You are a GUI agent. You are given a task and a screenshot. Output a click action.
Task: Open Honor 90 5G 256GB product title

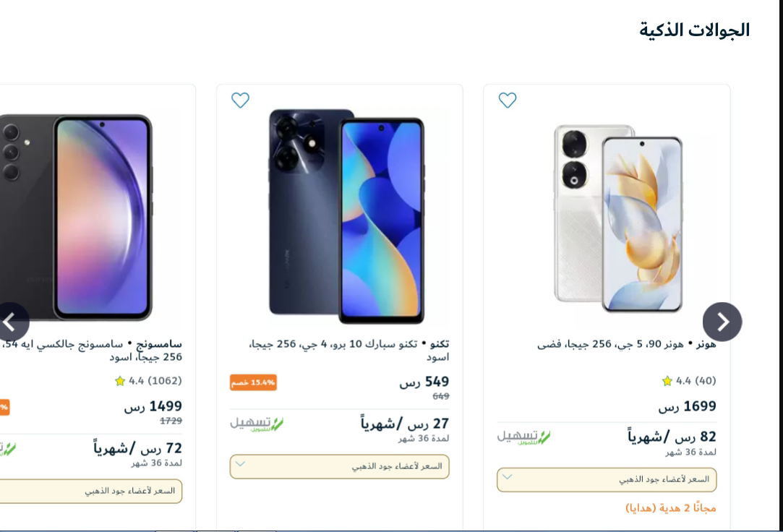626,344
